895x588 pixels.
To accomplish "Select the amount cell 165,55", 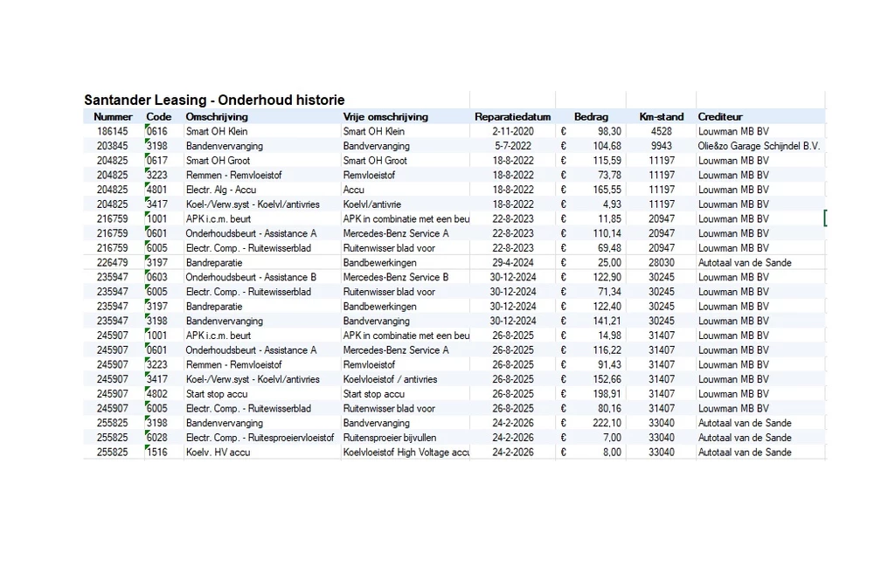I will 607,190.
